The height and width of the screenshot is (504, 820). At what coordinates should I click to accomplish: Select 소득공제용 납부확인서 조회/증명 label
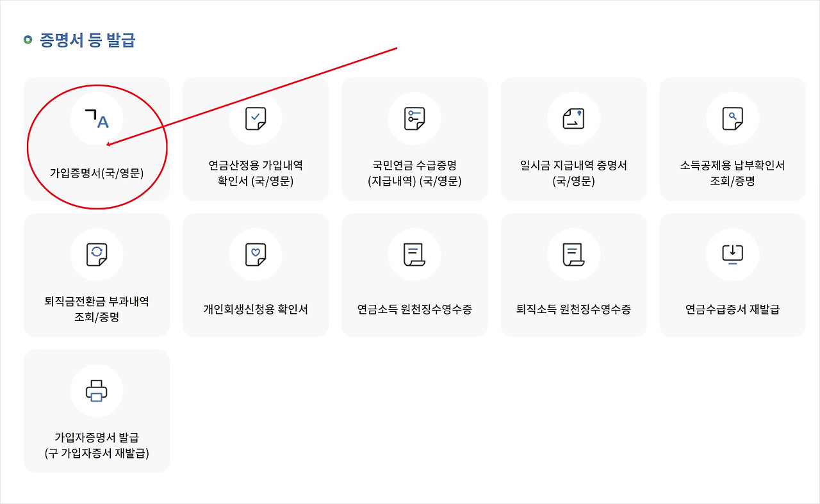coord(732,173)
